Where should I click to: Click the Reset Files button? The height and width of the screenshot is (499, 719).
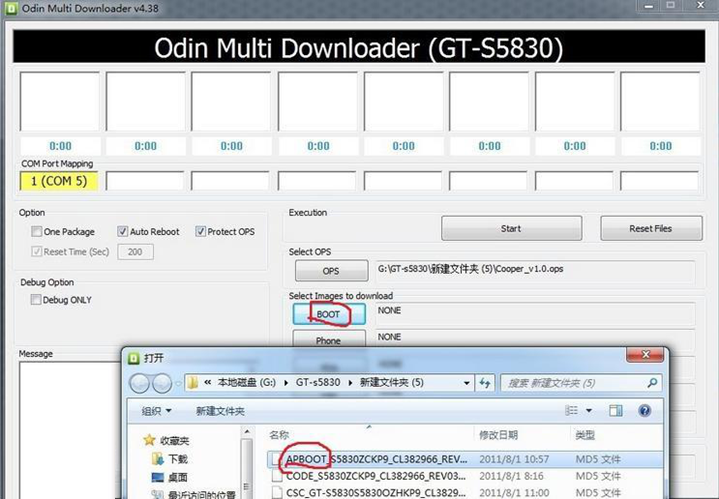[x=651, y=228]
